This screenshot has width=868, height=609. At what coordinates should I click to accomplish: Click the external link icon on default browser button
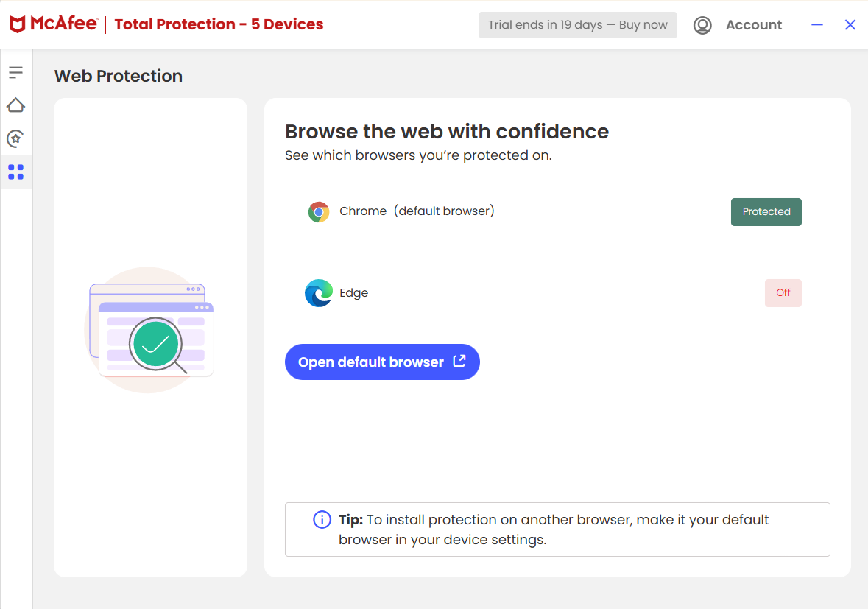point(459,362)
